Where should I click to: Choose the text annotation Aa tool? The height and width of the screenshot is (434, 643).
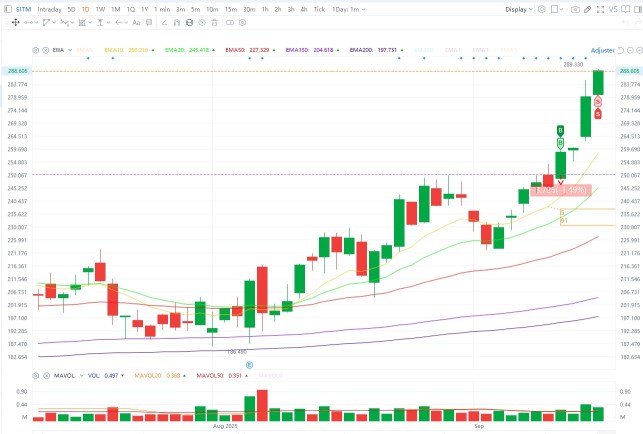coord(136,23)
